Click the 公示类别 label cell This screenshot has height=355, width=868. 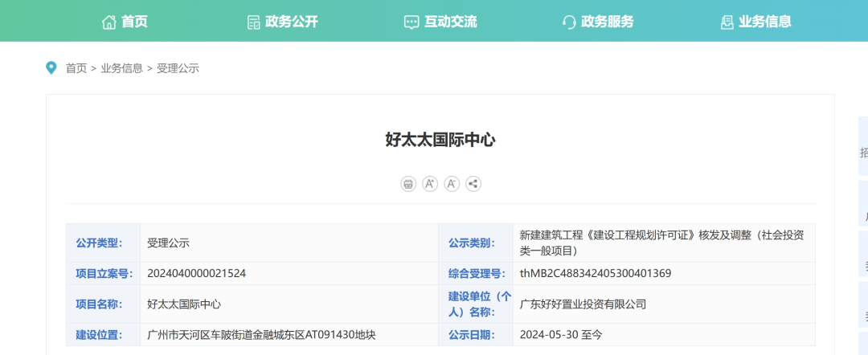(x=476, y=243)
